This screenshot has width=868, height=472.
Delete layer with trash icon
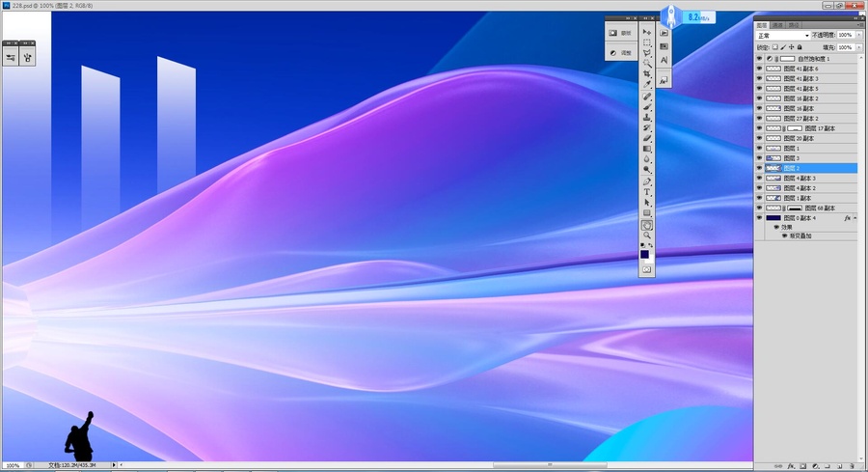[852, 466]
